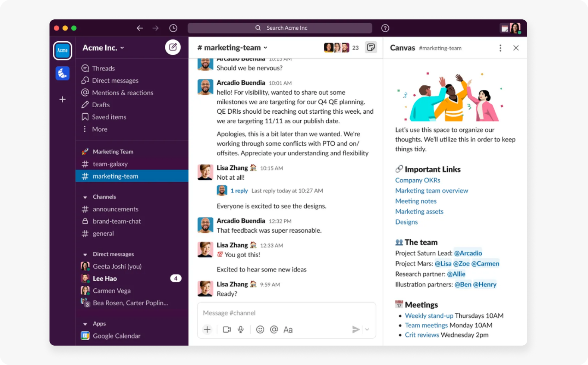Open the send options chevron next to send

[x=367, y=329]
